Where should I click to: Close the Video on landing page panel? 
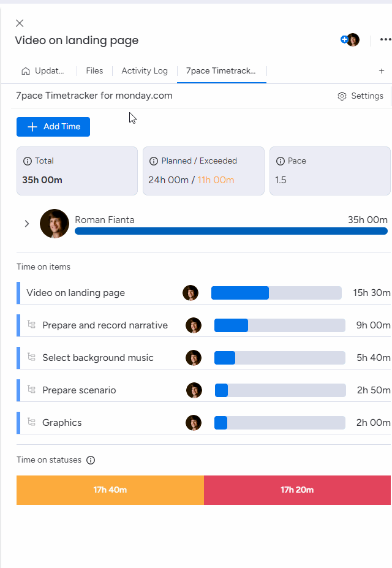(20, 23)
